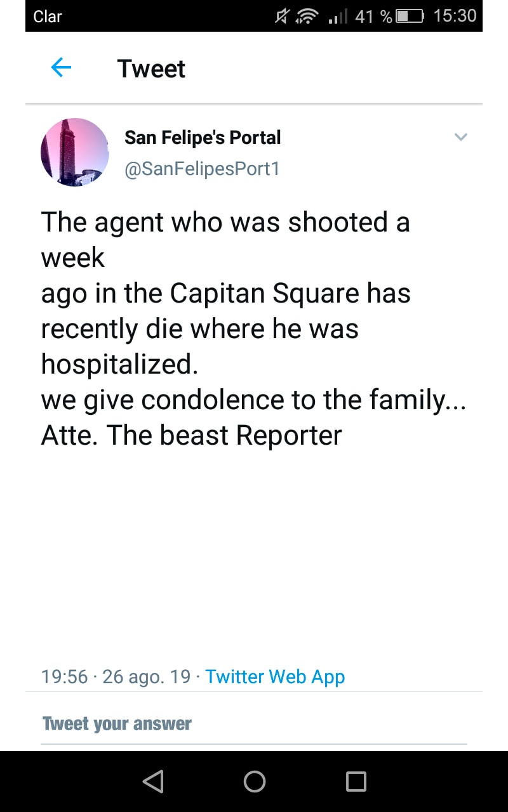Tap the back arrow beside Tweet
The width and height of the screenshot is (508, 812).
pos(61,67)
